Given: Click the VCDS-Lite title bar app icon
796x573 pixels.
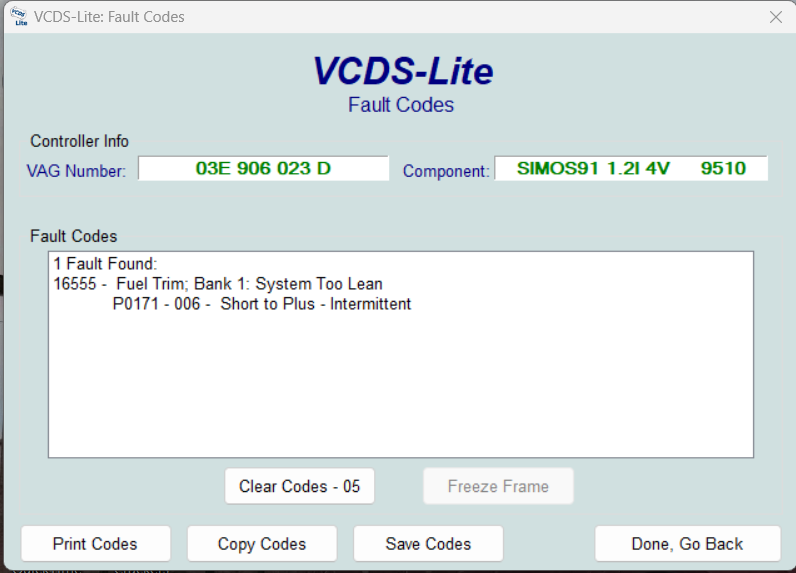Looking at the screenshot, I should pyautogui.click(x=19, y=16).
